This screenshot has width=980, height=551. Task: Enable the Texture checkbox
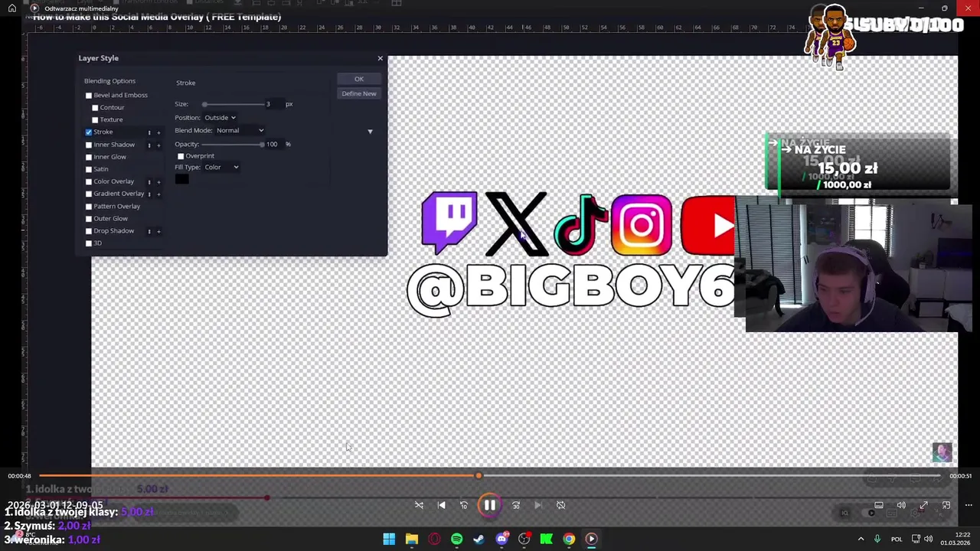[95, 119]
